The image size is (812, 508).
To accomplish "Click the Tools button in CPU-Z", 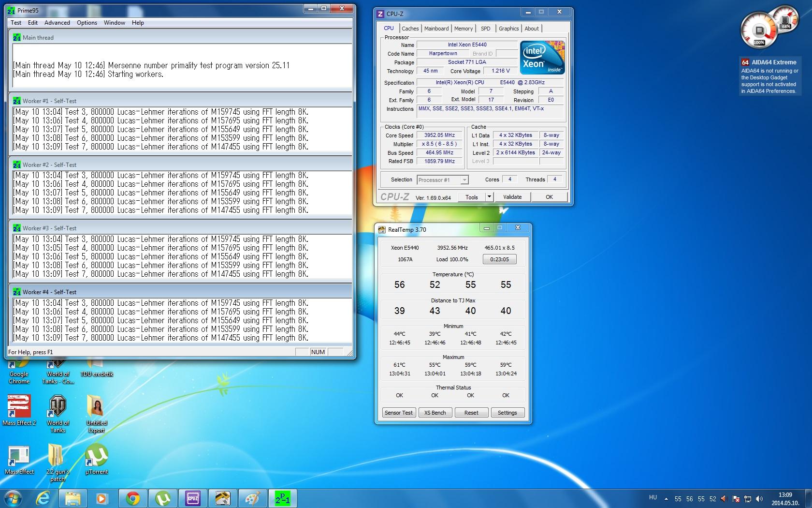I will pos(471,197).
